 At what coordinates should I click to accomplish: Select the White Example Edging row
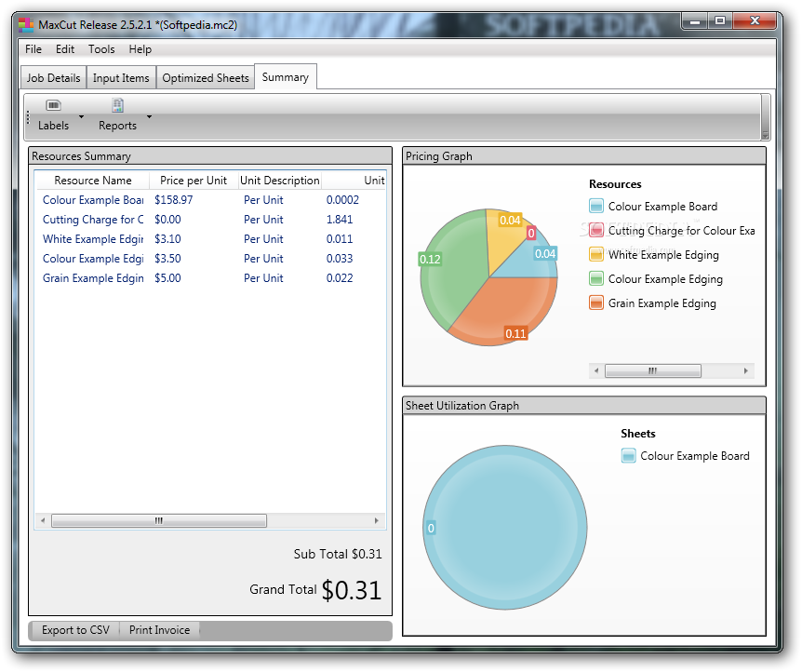tap(210, 238)
